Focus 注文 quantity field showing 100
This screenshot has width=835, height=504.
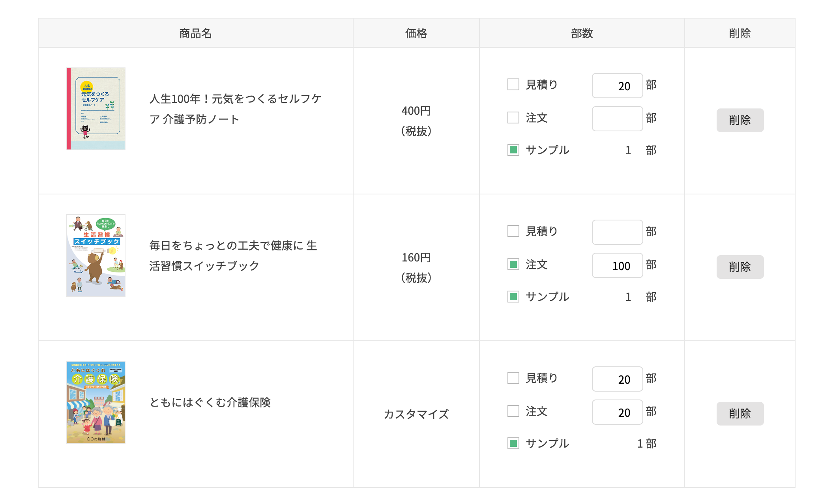coord(617,265)
